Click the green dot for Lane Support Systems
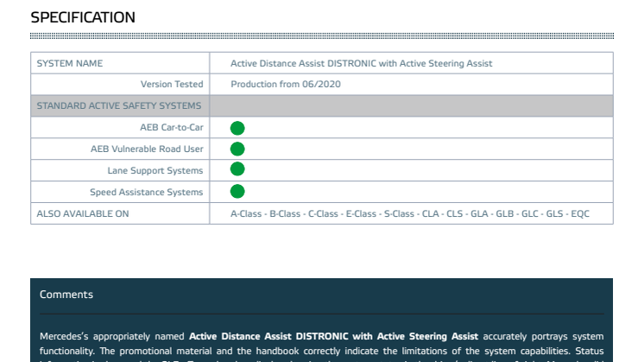The height and width of the screenshot is (362, 644). click(237, 168)
